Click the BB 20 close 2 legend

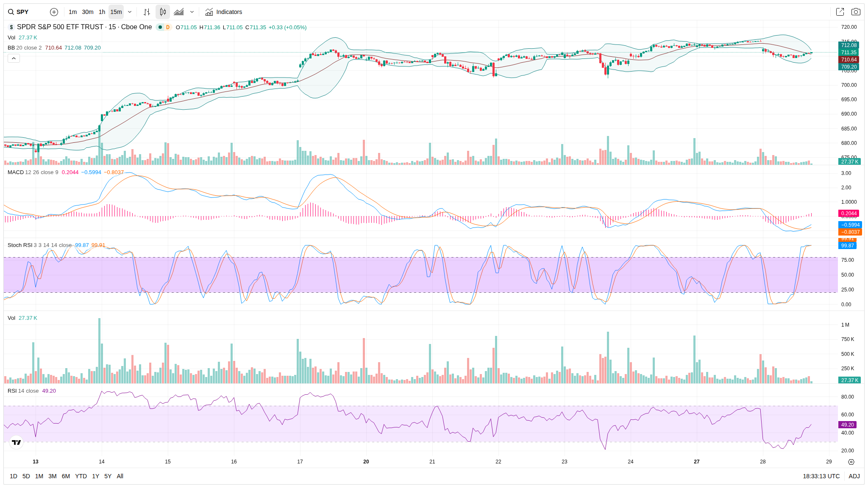point(25,47)
